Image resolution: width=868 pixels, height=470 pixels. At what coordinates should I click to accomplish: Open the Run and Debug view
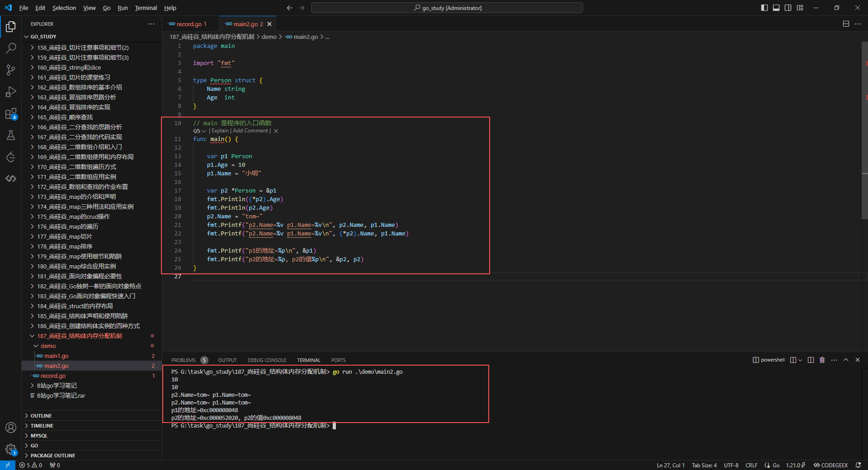pyautogui.click(x=11, y=92)
